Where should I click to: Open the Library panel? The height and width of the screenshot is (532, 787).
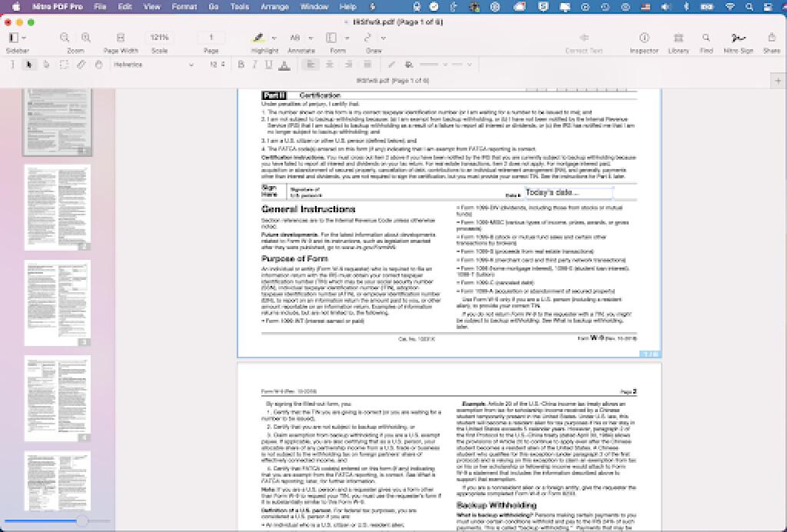tap(678, 37)
